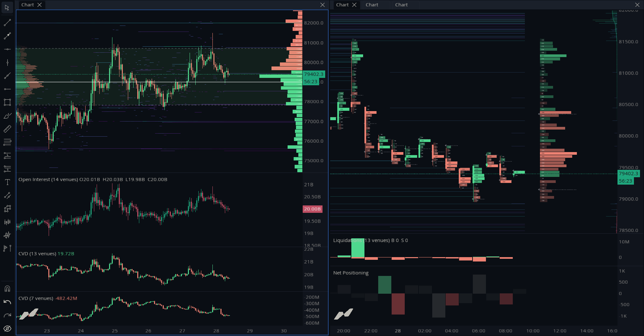Image resolution: width=644 pixels, height=336 pixels.
Task: Select the ruler measure tool
Action: 7,129
